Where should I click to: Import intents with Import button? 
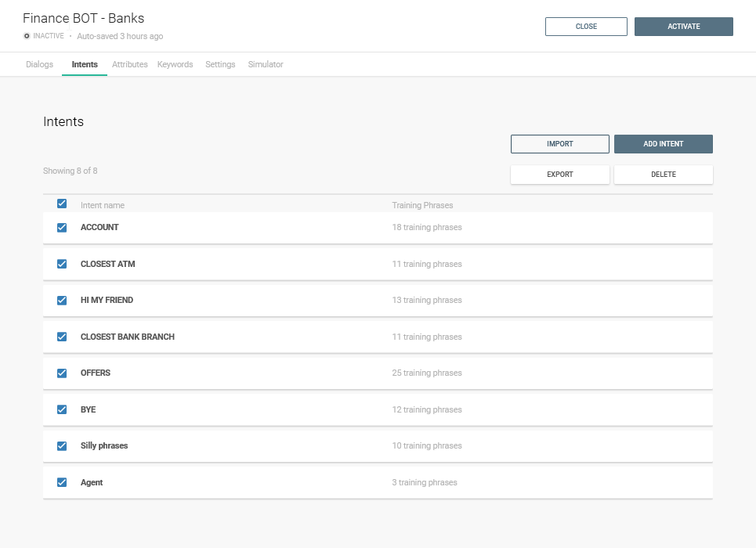[559, 144]
